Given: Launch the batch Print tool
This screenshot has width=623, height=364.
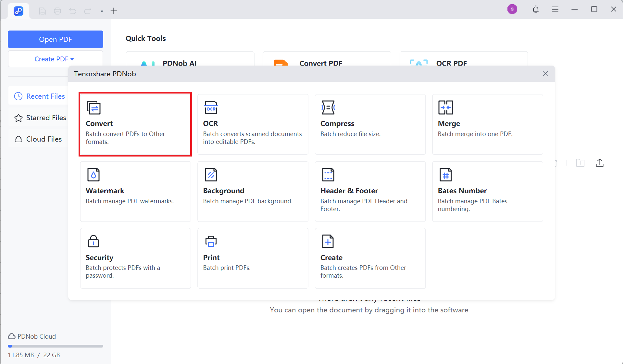Looking at the screenshot, I should 253,258.
